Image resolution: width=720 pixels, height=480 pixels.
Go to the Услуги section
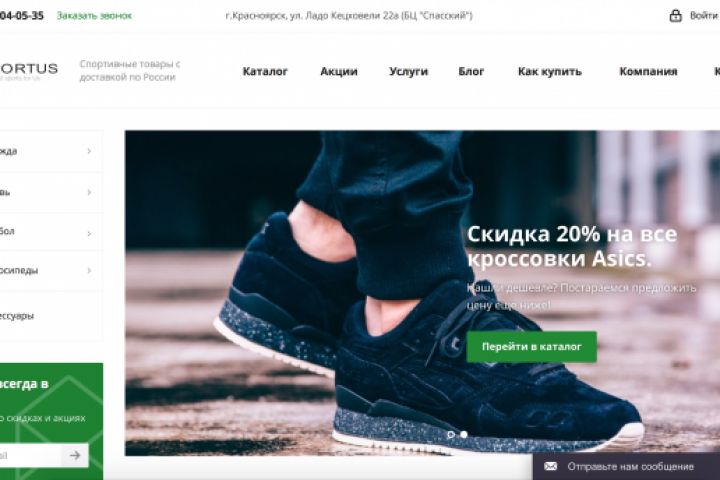(408, 71)
